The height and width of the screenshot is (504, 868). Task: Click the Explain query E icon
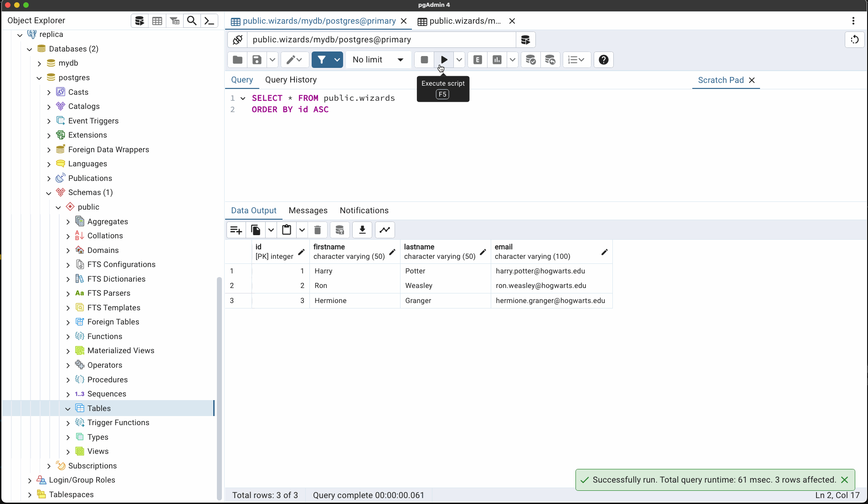(x=478, y=60)
